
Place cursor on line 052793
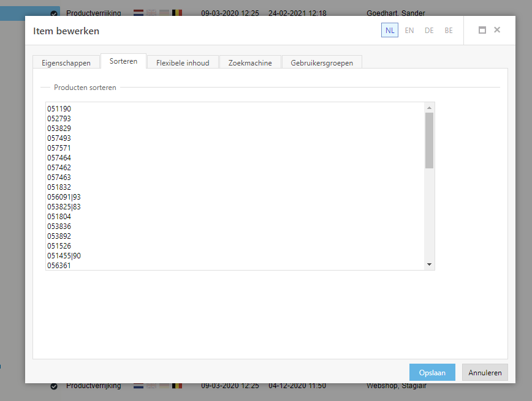(59, 119)
